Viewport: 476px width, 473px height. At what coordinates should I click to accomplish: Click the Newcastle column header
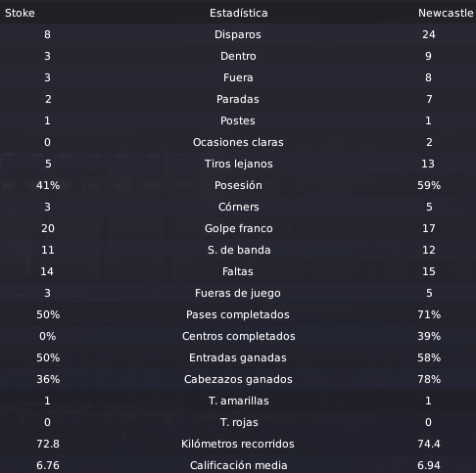446,13
